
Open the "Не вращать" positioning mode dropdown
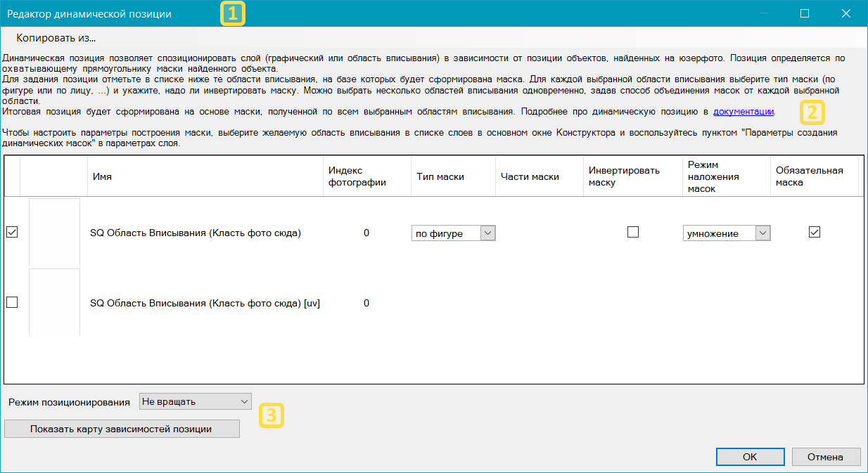pos(196,401)
